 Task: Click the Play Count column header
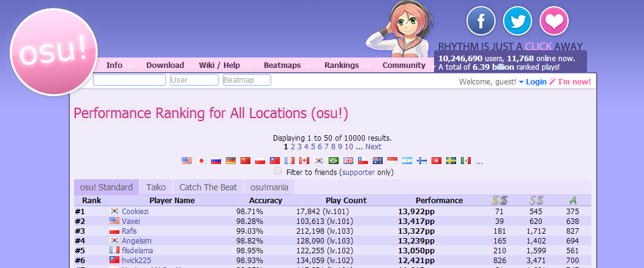pyautogui.click(x=346, y=201)
